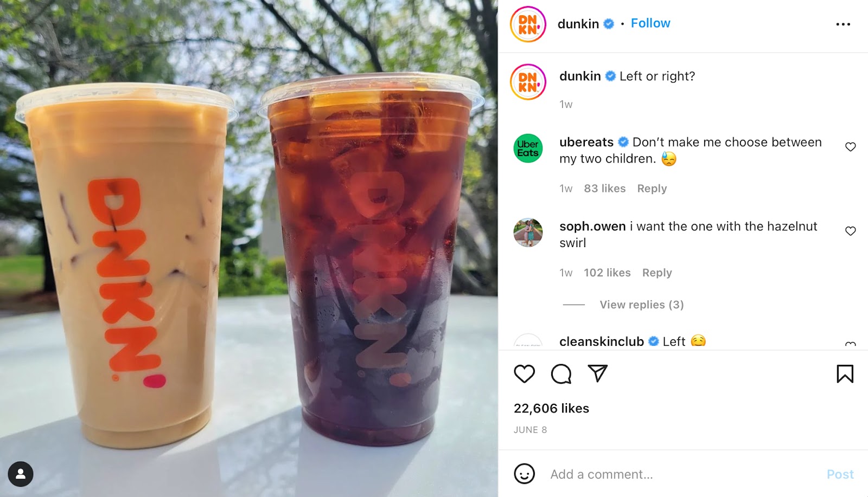The image size is (868, 497).
Task: View the 22,606 likes list
Action: pyautogui.click(x=551, y=408)
